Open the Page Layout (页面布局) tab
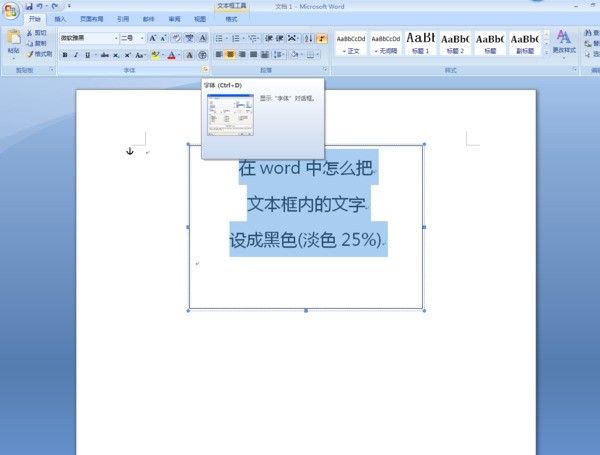 click(91, 19)
